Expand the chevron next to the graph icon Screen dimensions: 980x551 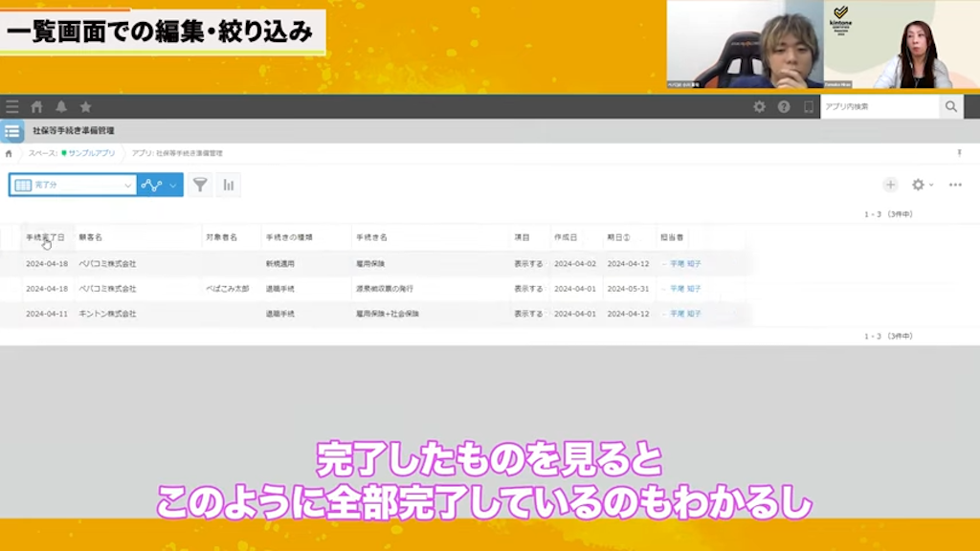coord(172,185)
